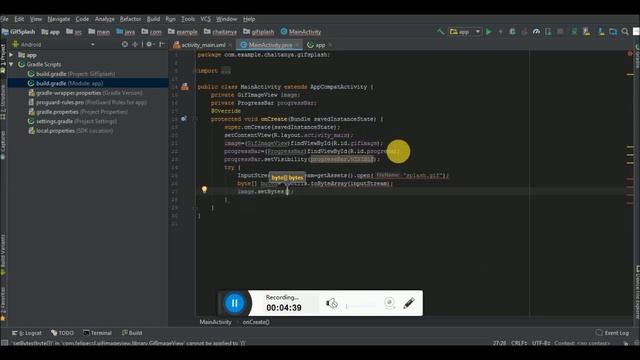Click the main breadcrumb folder
Screen dimensions: 640x360
pos(99,31)
